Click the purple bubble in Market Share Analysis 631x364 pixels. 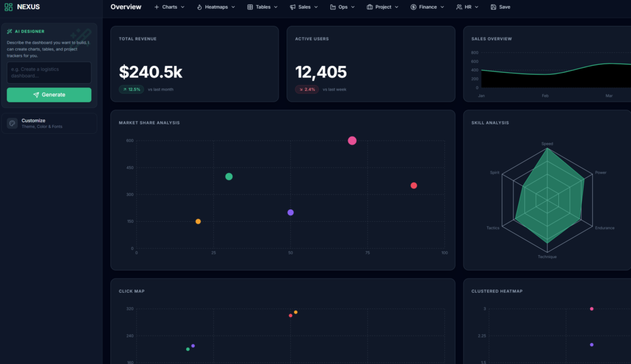(x=290, y=212)
